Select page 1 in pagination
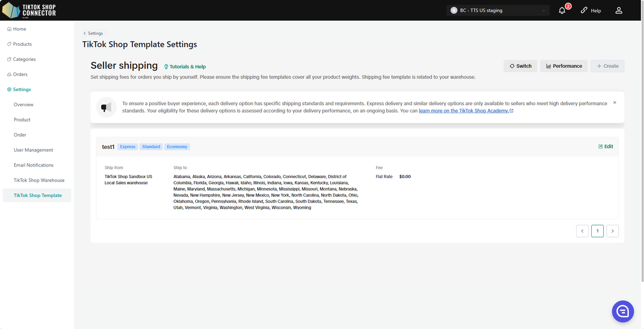Image resolution: width=644 pixels, height=329 pixels. tap(597, 231)
